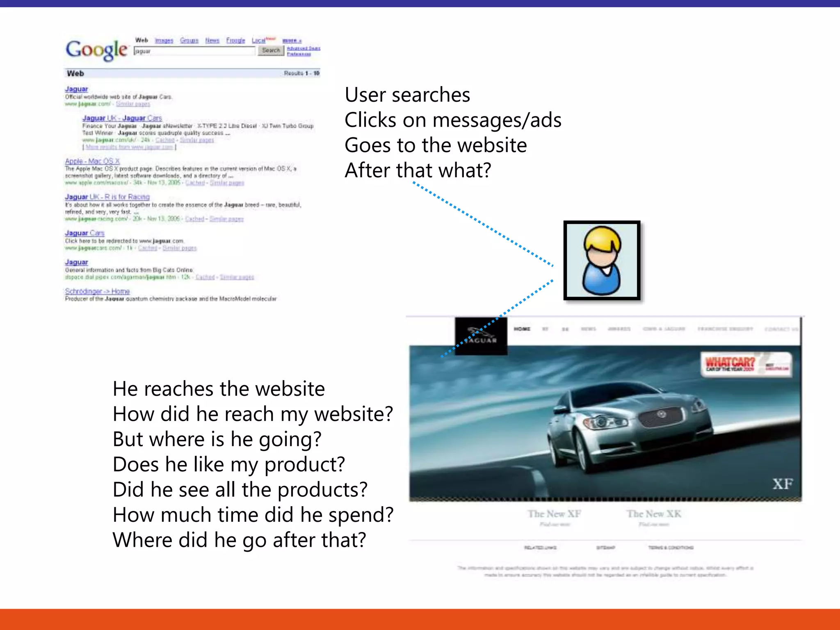Image resolution: width=840 pixels, height=630 pixels.
Task: Click 'But where is he going?'
Action: coord(217,439)
